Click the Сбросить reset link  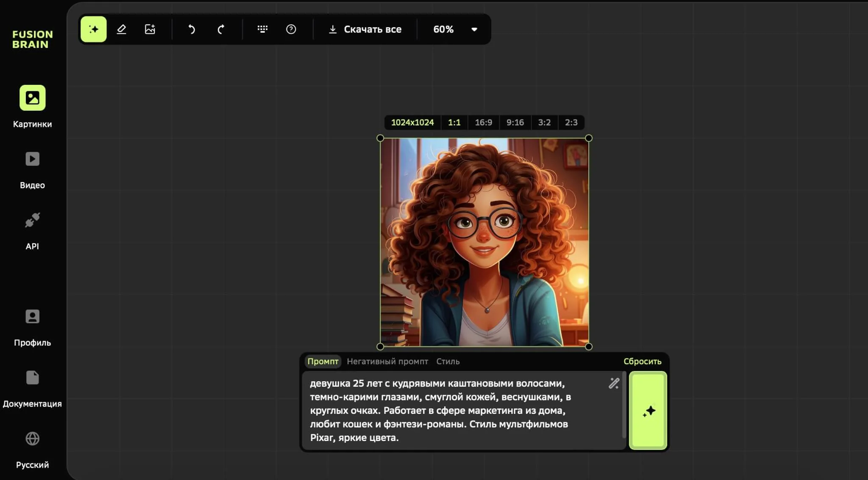pyautogui.click(x=642, y=361)
